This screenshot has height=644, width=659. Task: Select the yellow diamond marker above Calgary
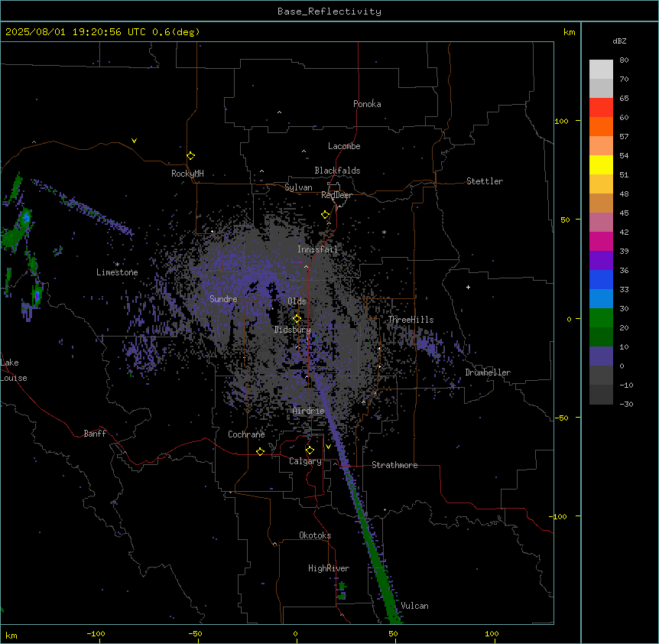point(310,450)
